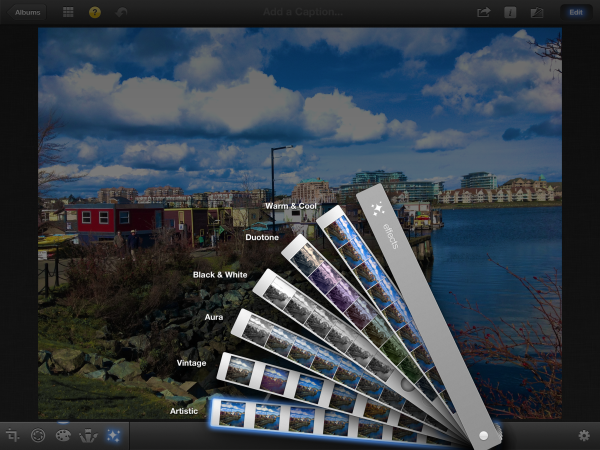Click the Aura label
The height and width of the screenshot is (450, 600).
pos(214,317)
